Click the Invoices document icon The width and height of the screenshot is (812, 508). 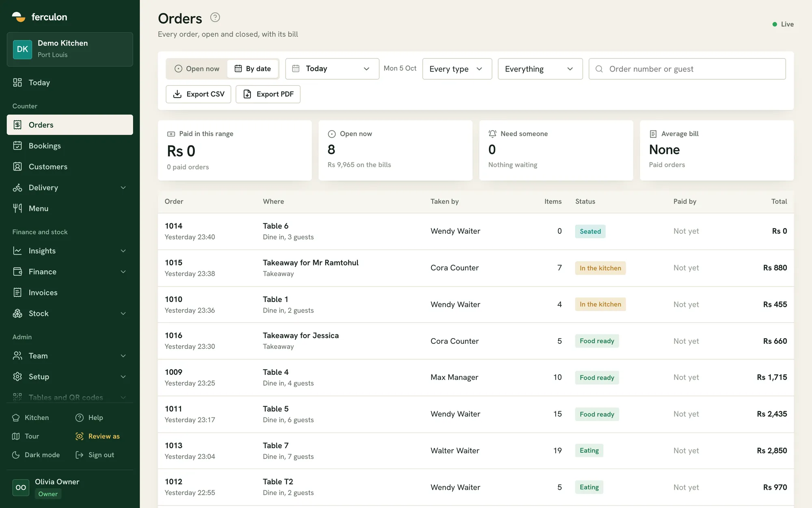pos(17,293)
